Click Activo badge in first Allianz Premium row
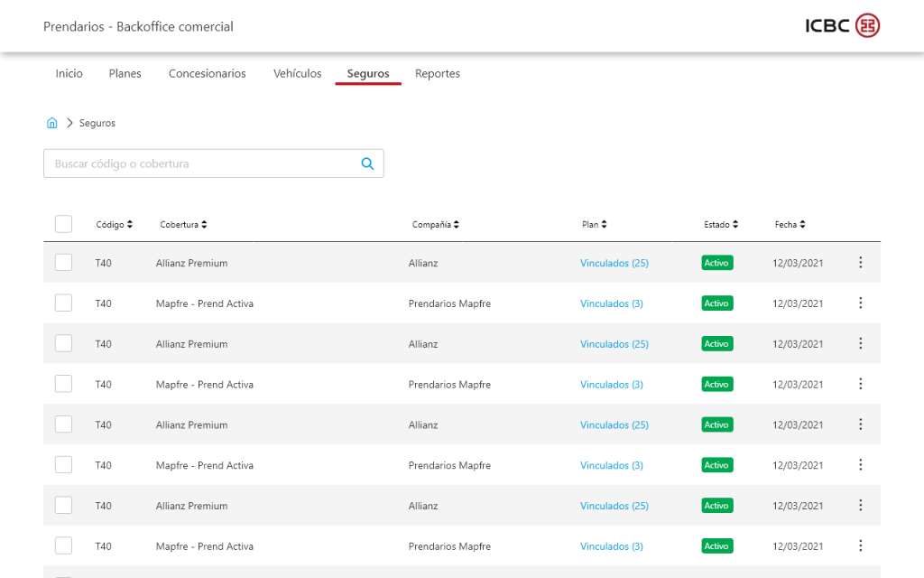This screenshot has height=578, width=924. pos(717,263)
